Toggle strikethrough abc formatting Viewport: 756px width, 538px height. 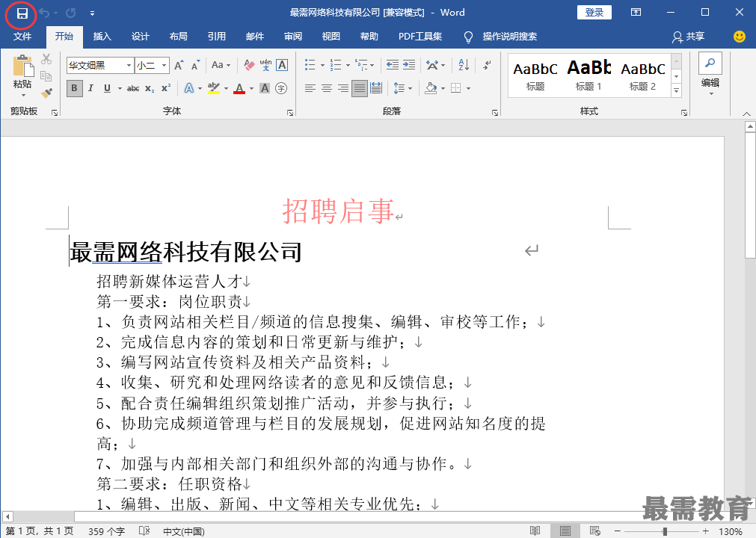click(x=133, y=88)
